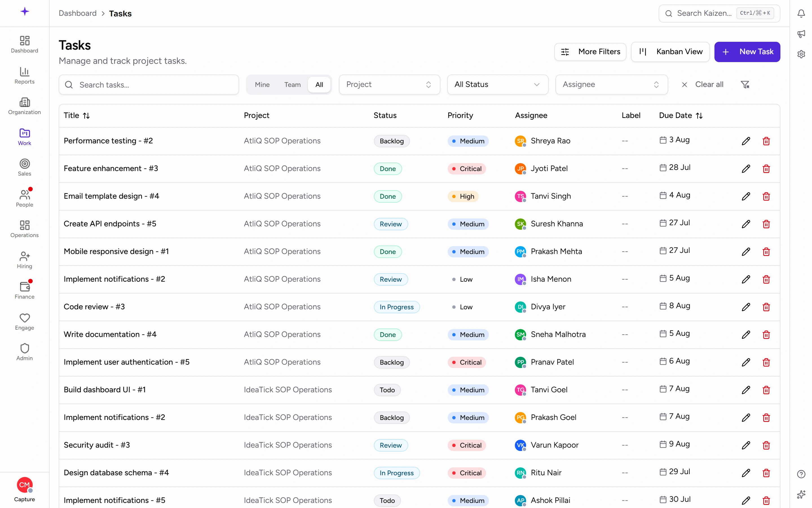Viewport: 812px width, 508px height.
Task: Edit the Email template design task
Action: pyautogui.click(x=746, y=196)
